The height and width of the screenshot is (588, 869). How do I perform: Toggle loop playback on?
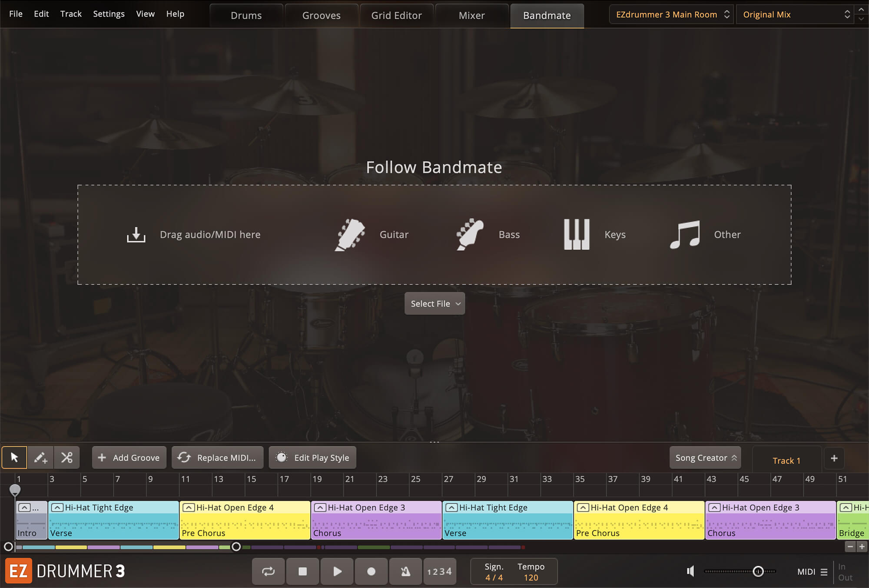click(268, 571)
